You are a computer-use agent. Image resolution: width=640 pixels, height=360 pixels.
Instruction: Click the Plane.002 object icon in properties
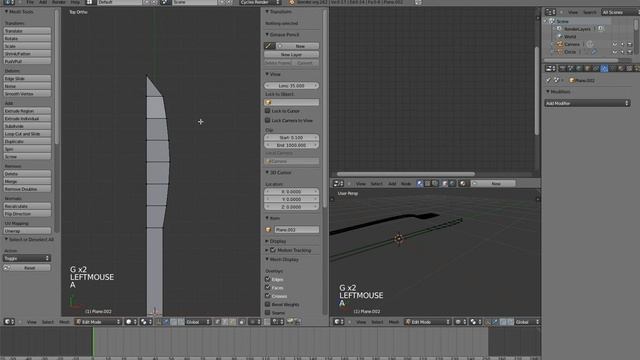pyautogui.click(x=572, y=80)
